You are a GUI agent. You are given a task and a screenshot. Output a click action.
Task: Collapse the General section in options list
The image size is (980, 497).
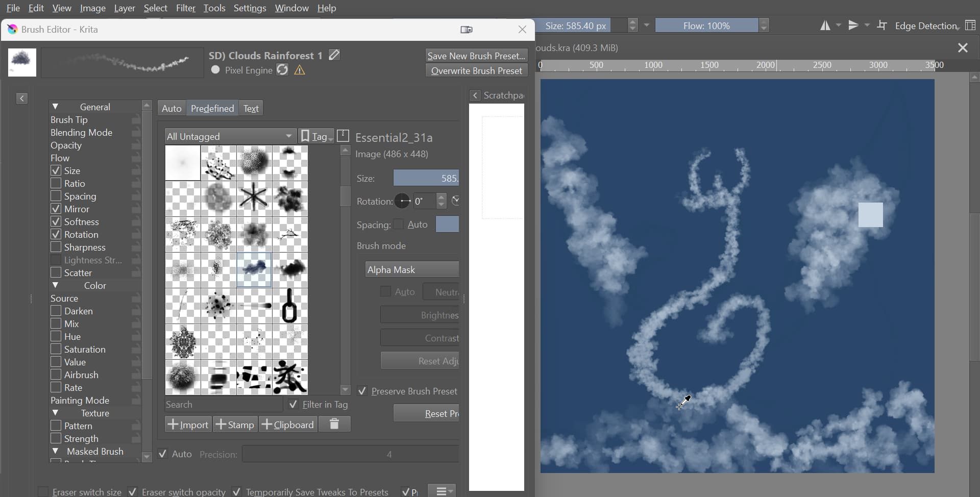pos(56,107)
